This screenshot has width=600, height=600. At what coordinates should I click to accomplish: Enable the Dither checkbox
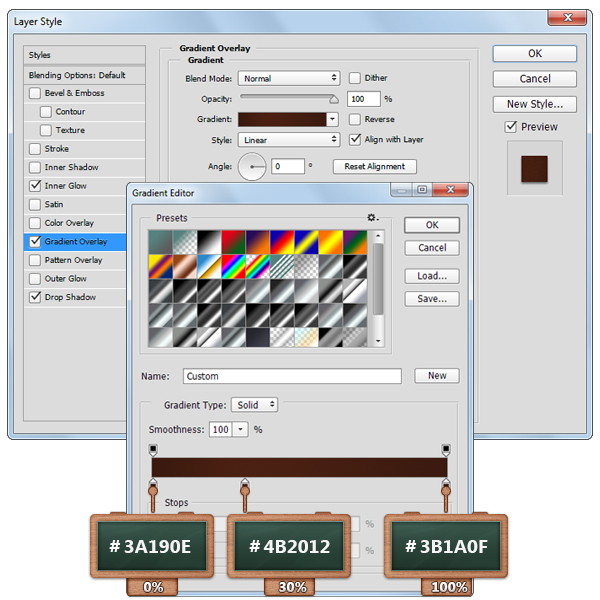pos(355,78)
